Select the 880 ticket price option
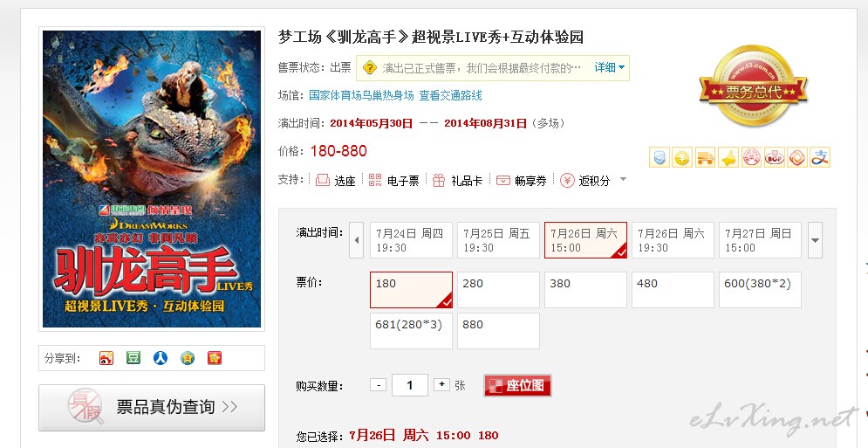This screenshot has width=868, height=448. (x=498, y=331)
